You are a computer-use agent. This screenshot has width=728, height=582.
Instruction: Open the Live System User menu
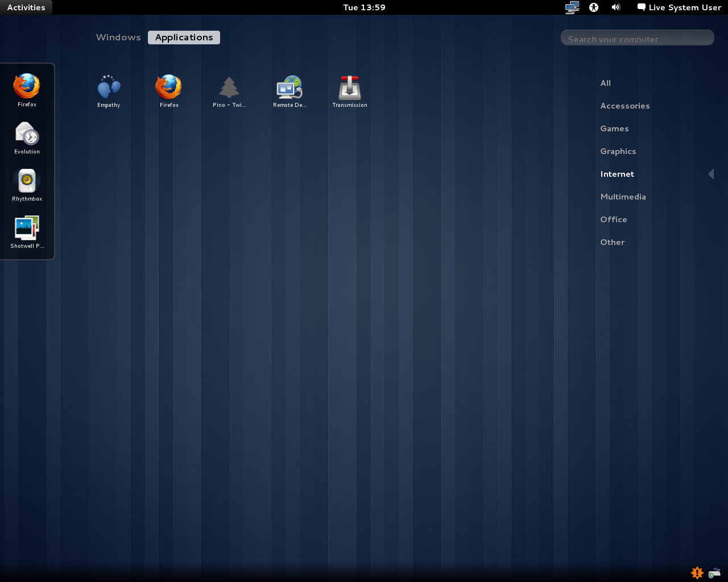(679, 7)
